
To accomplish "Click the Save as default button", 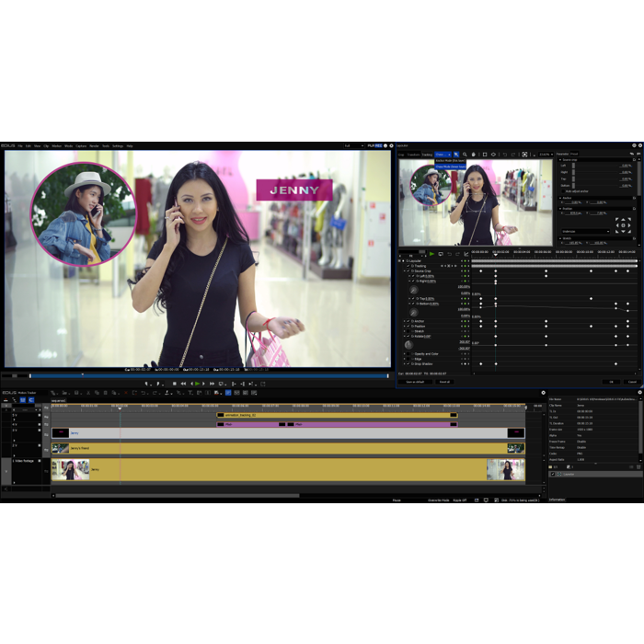I will [415, 382].
